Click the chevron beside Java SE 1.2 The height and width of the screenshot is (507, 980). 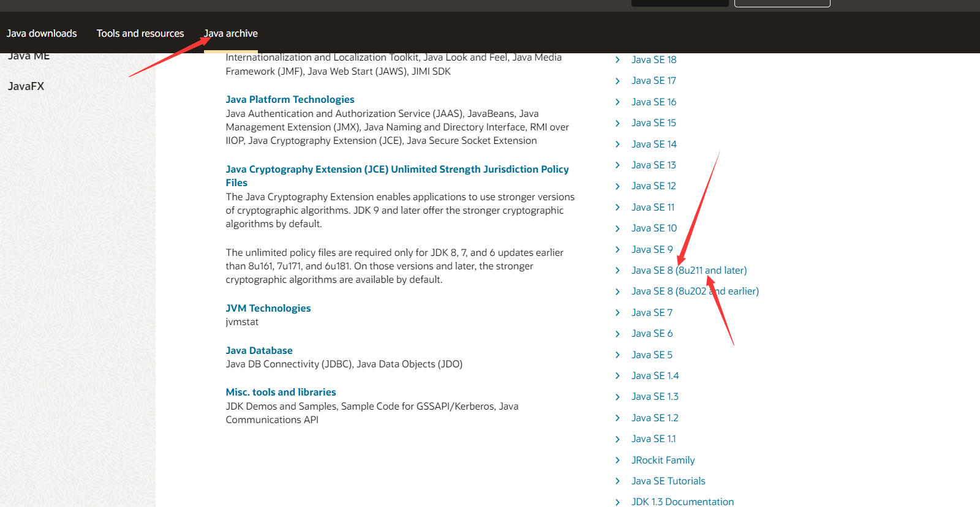tap(617, 418)
